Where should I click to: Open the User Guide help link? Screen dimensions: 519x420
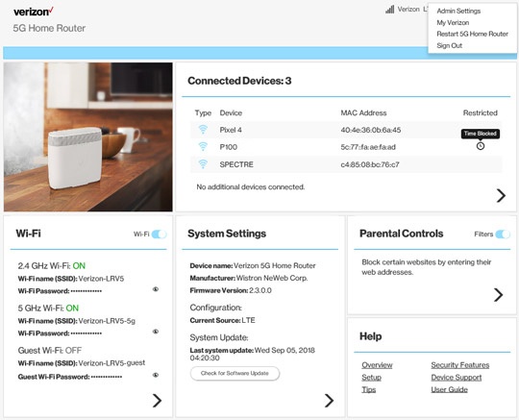[449, 389]
